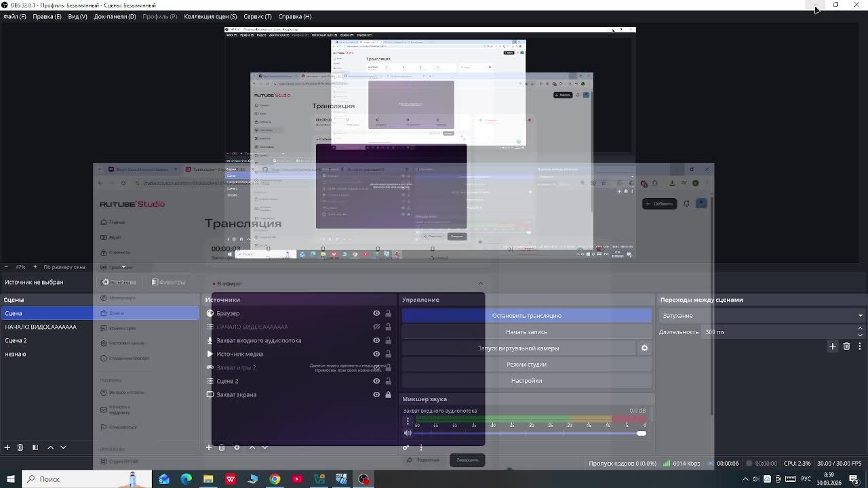Image resolution: width=868 pixels, height=488 pixels.
Task: Open Google Chrome from taskbar
Action: pyautogui.click(x=275, y=479)
